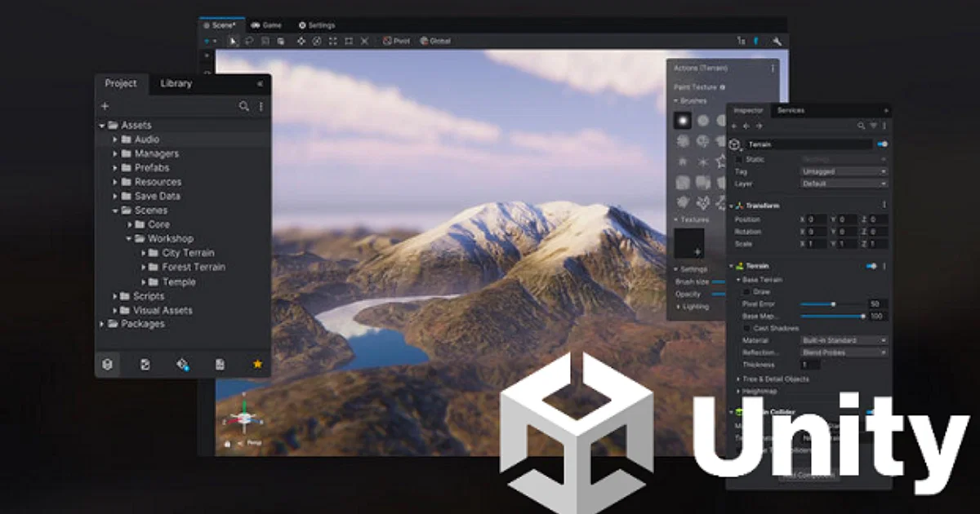Image resolution: width=980 pixels, height=514 pixels.
Task: Switch to the Project tab
Action: pyautogui.click(x=121, y=83)
